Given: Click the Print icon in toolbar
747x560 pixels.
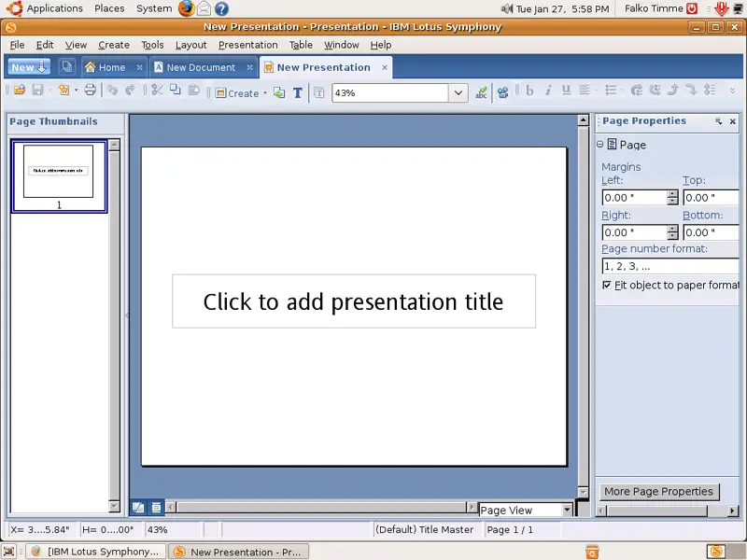Looking at the screenshot, I should 90,90.
